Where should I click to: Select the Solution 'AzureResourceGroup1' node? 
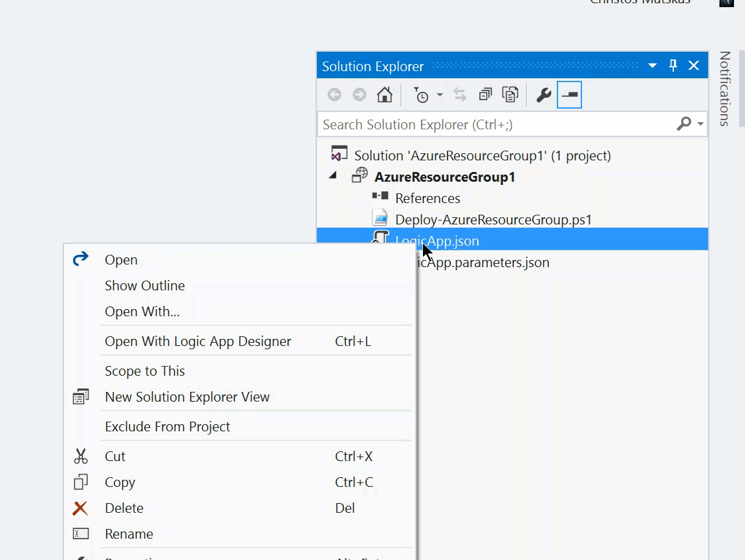pos(482,156)
